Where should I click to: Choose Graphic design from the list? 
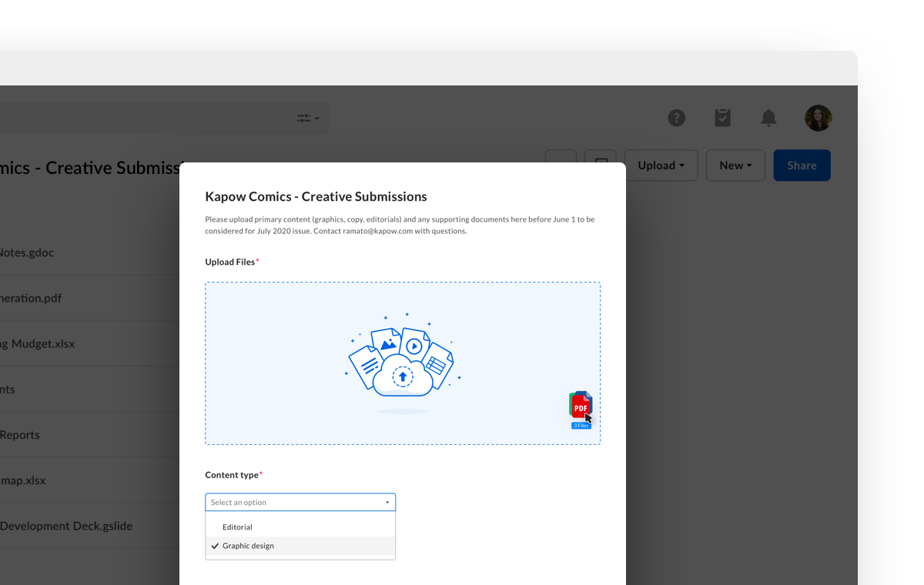[248, 546]
